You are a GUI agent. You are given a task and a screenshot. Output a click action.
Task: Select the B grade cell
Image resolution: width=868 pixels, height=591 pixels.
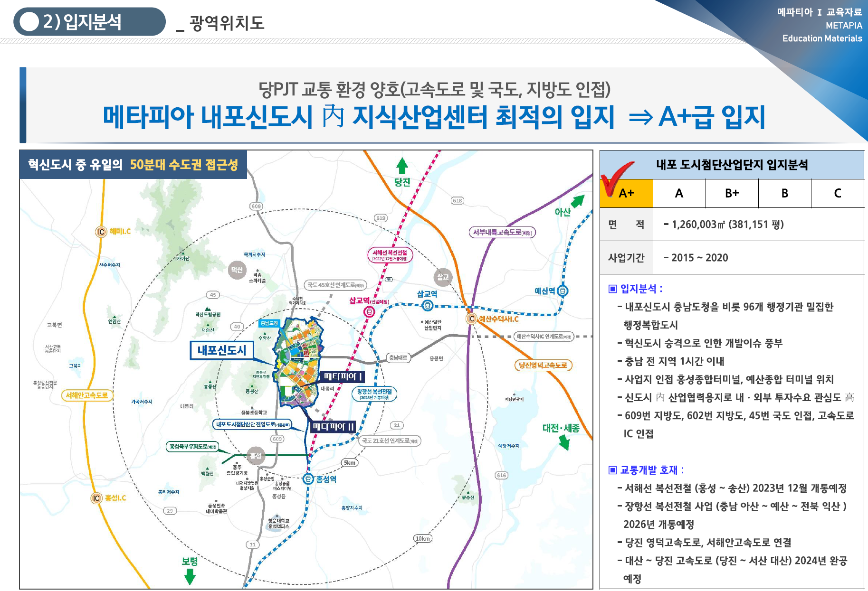click(x=785, y=193)
